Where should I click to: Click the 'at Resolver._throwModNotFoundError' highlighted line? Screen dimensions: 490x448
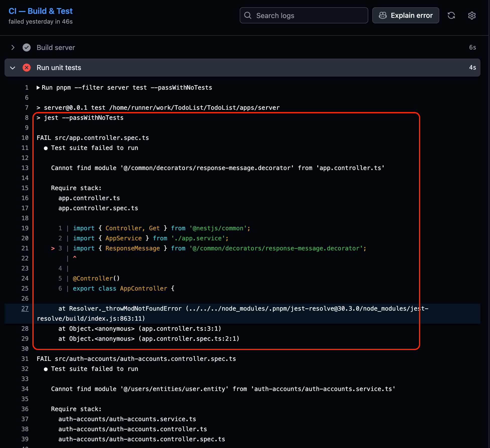pos(242,314)
